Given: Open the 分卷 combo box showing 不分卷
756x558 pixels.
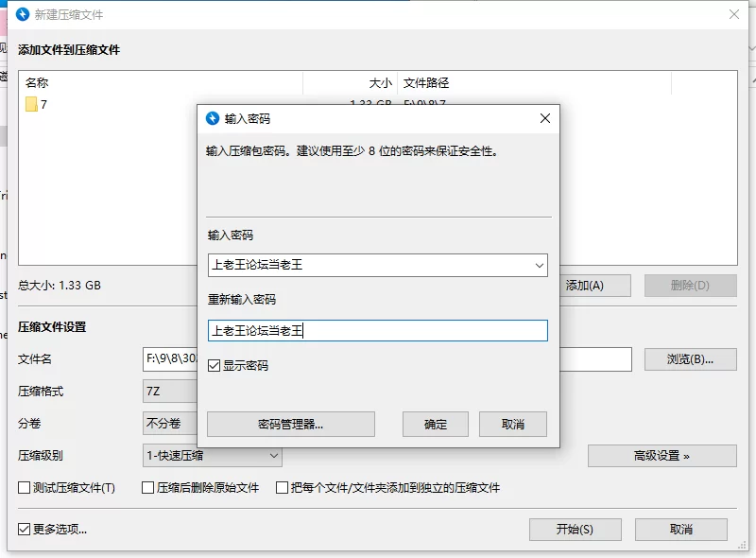Looking at the screenshot, I should 170,424.
